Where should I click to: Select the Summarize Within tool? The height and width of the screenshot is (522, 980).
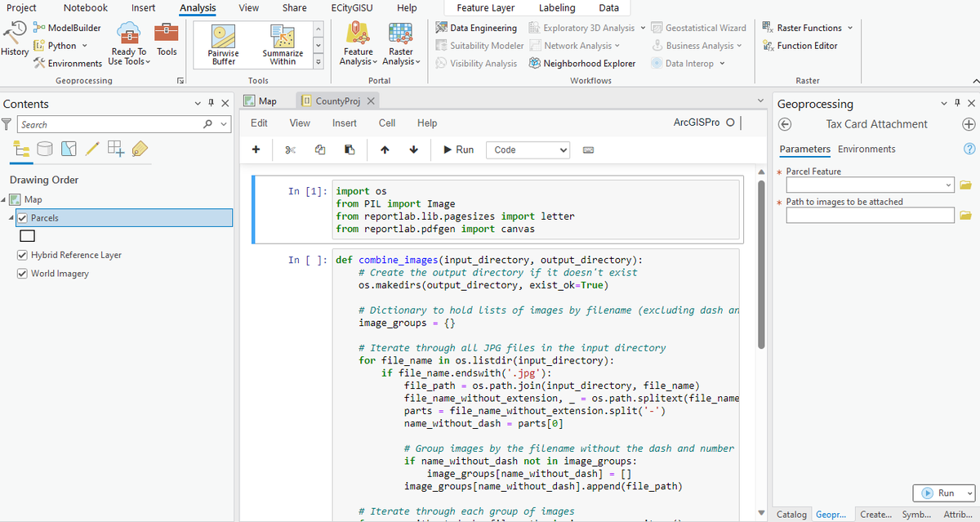283,45
